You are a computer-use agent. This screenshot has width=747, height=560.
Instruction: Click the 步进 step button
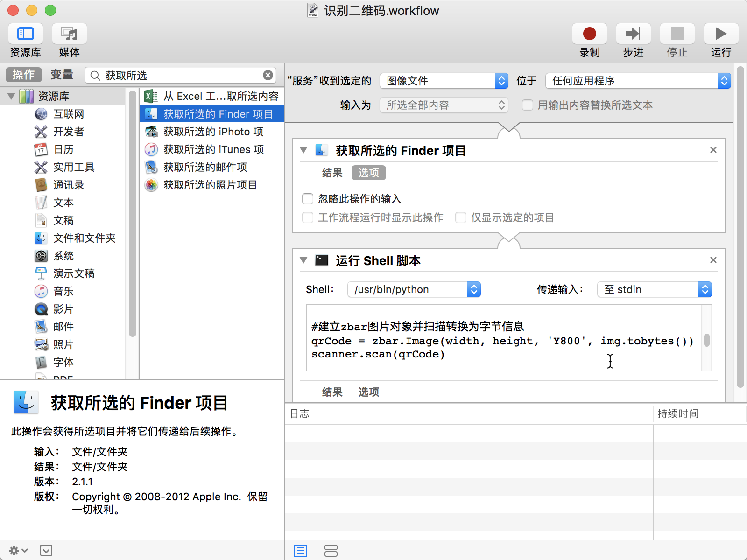(x=634, y=34)
